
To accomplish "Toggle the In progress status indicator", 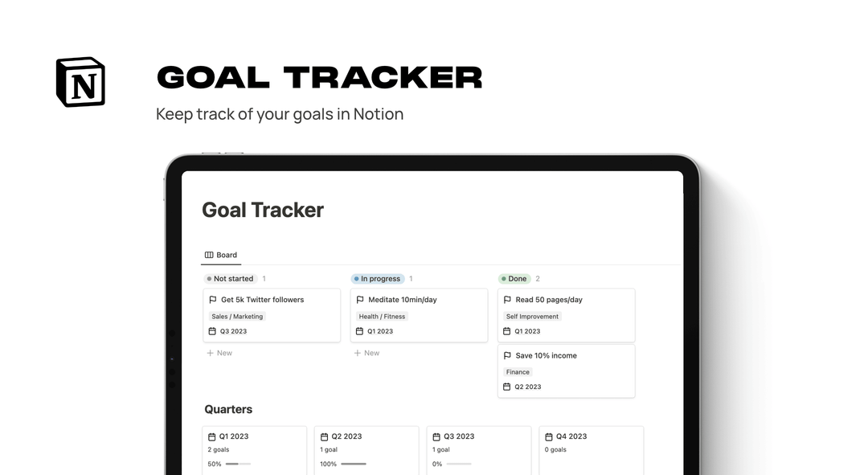I will [x=356, y=278].
